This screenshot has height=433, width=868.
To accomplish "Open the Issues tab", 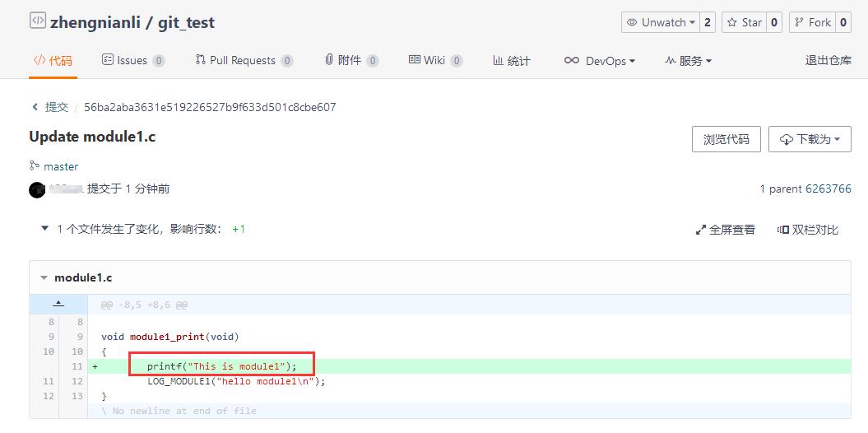I will [x=132, y=60].
